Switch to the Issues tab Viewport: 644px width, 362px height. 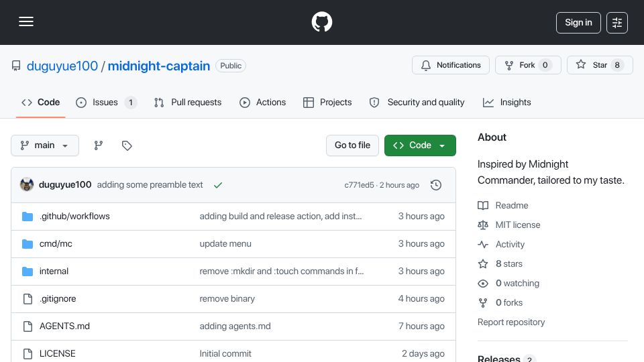[106, 102]
